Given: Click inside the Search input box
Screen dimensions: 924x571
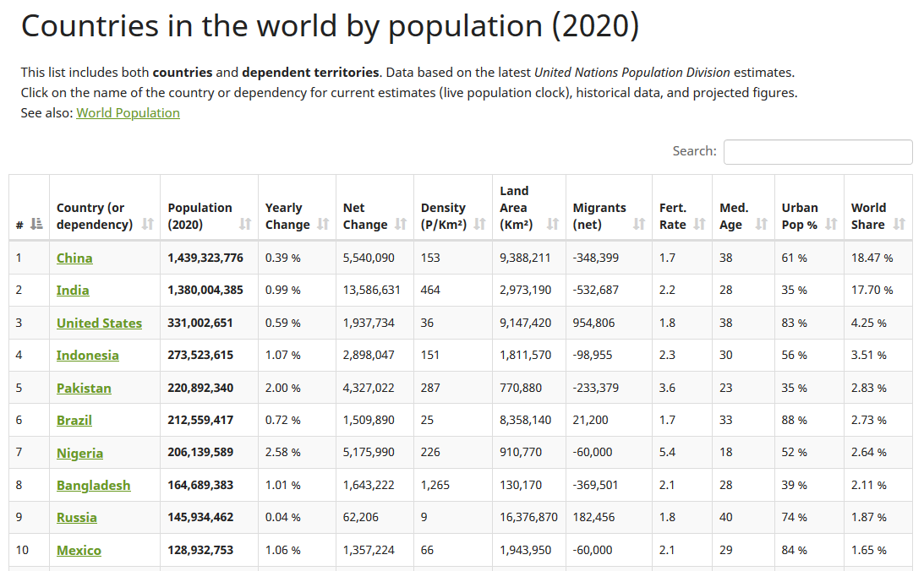Looking at the screenshot, I should coord(817,152).
